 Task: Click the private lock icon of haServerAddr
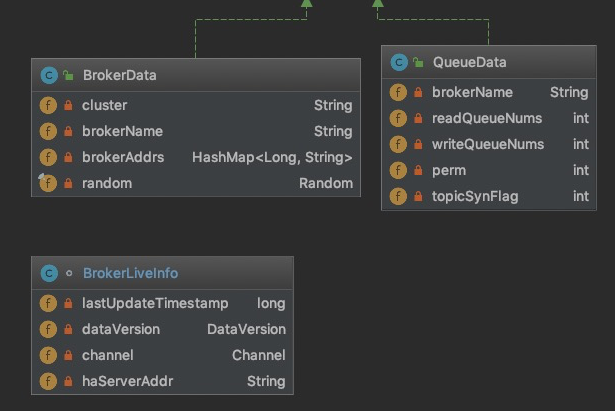tap(68, 381)
